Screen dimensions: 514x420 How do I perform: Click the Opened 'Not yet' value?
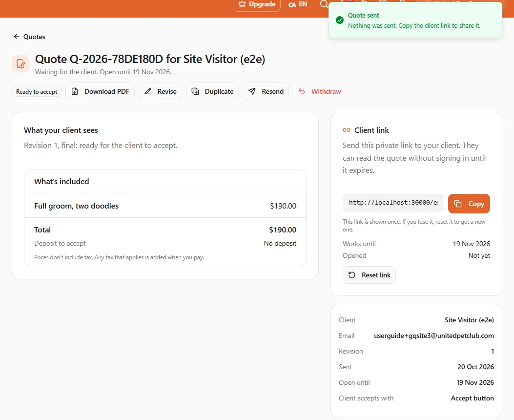[x=479, y=256]
